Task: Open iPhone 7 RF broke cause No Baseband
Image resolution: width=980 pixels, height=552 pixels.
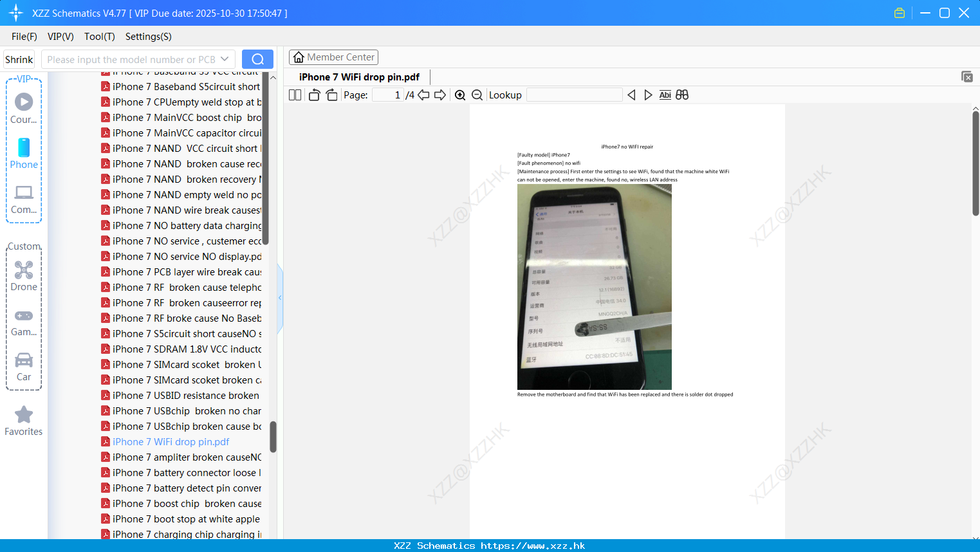Action: click(181, 318)
